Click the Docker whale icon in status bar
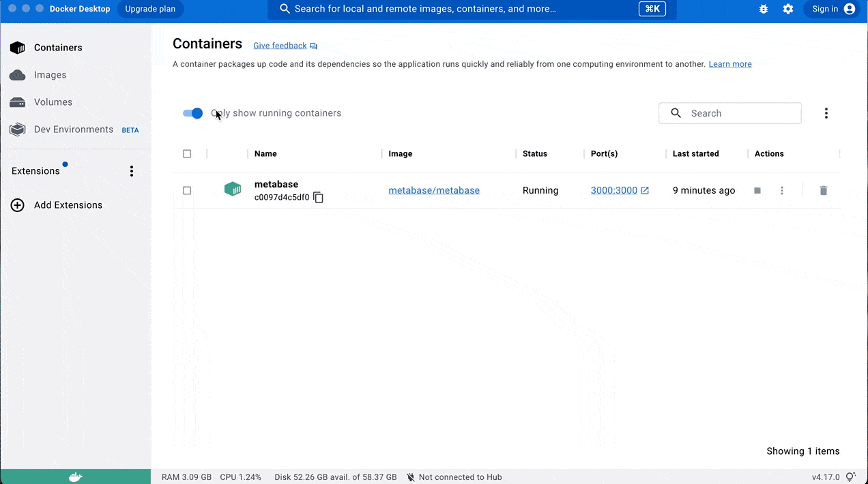The image size is (868, 484). point(76,477)
